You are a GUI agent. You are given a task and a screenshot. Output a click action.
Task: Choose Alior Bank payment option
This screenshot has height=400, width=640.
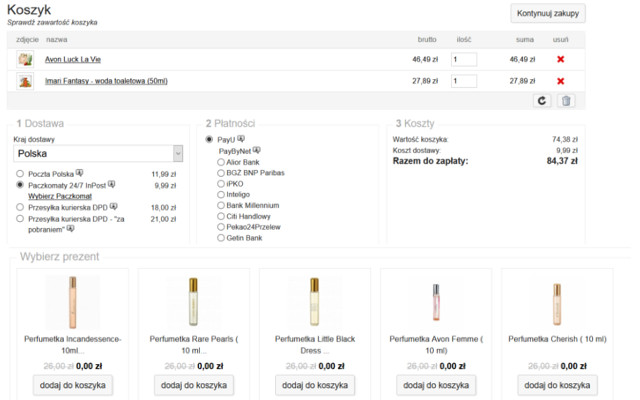point(221,162)
